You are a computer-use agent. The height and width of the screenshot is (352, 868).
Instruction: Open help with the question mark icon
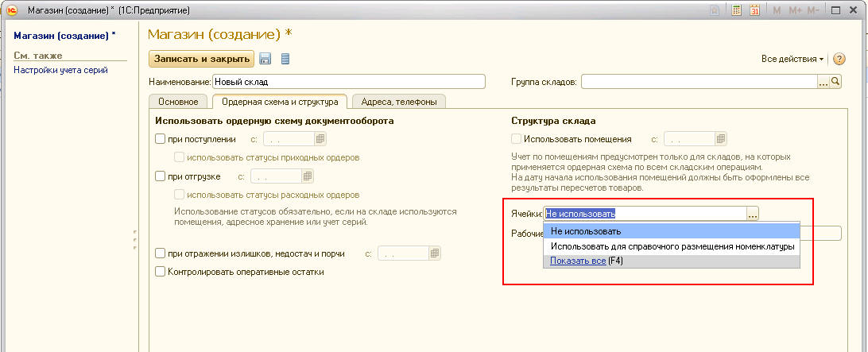pos(839,59)
